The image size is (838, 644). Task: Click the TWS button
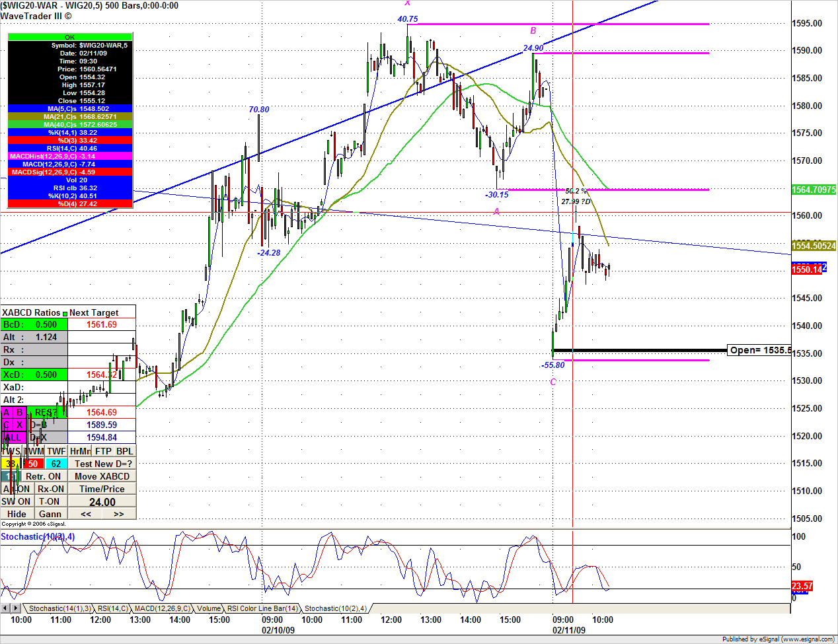pyautogui.click(x=11, y=451)
